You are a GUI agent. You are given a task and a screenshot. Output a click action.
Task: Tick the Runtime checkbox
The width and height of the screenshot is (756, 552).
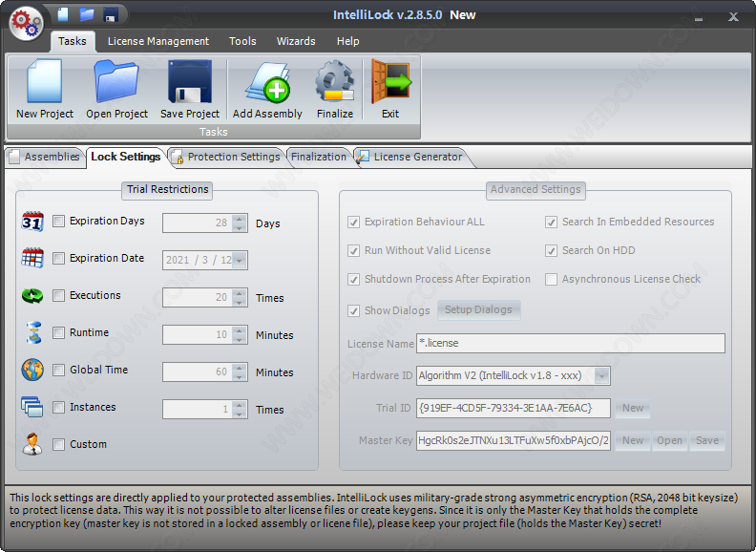click(x=58, y=332)
